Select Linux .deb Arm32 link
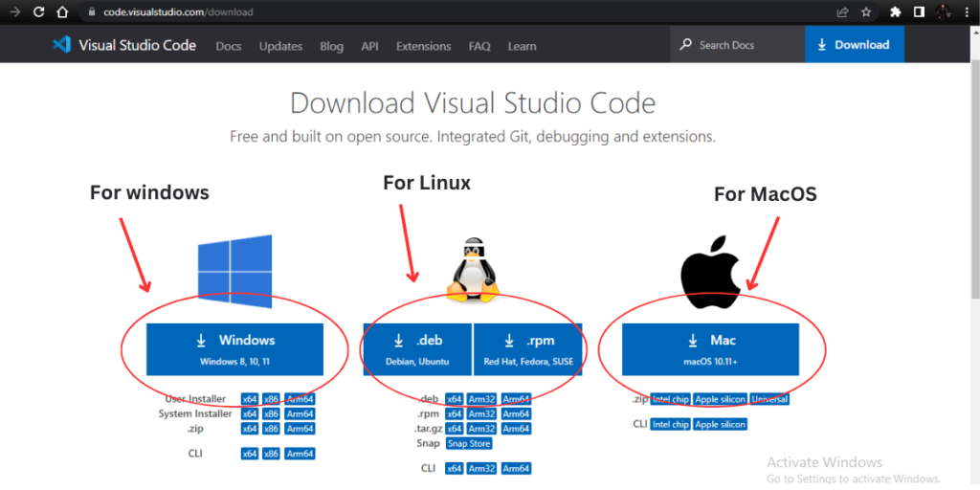Image resolution: width=980 pixels, height=490 pixels. [482, 399]
